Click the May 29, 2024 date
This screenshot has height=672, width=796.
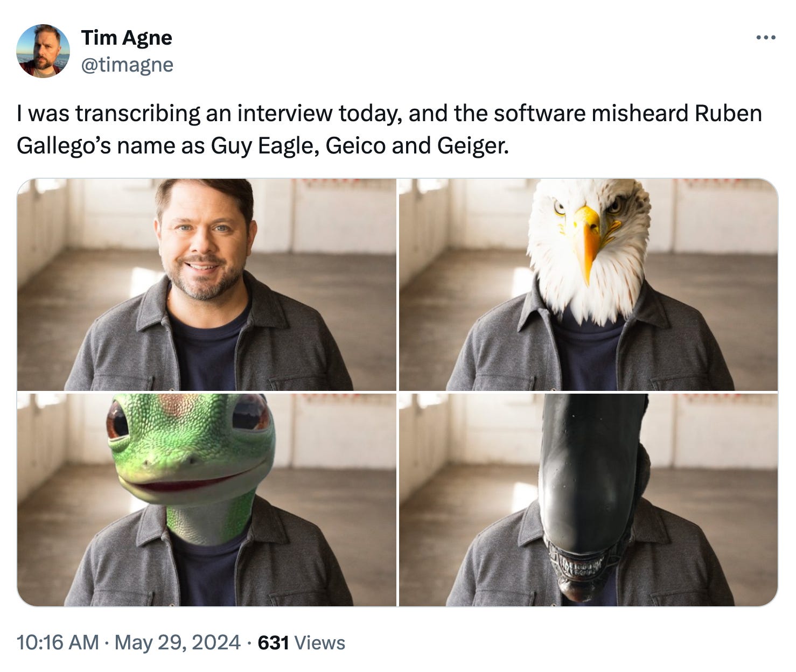pos(177,642)
